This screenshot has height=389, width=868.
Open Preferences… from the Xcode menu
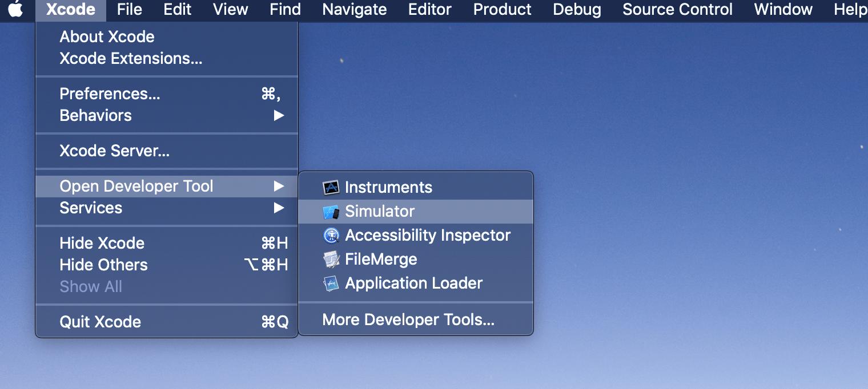[110, 94]
